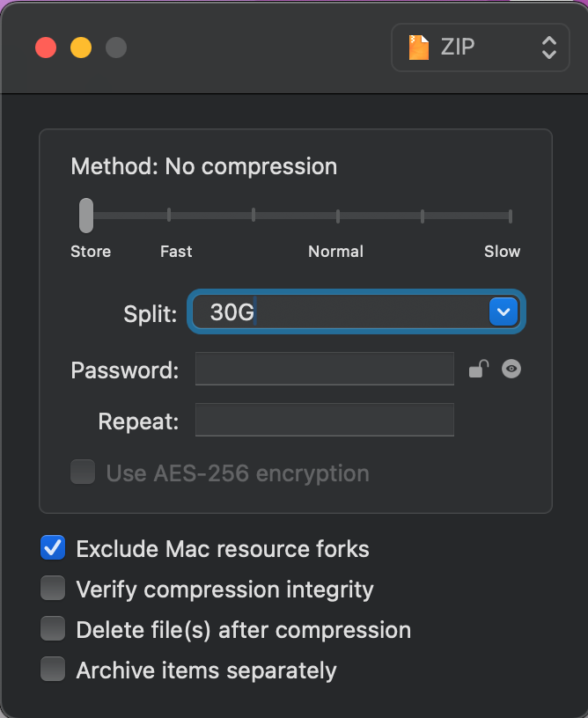The width and height of the screenshot is (588, 718).
Task: Set compression slider to Slow tick
Action: pyautogui.click(x=511, y=216)
